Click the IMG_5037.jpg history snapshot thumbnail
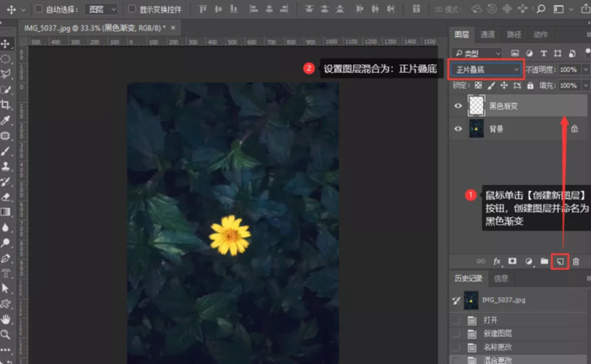Viewport: 591px width, 364px height. click(x=471, y=301)
